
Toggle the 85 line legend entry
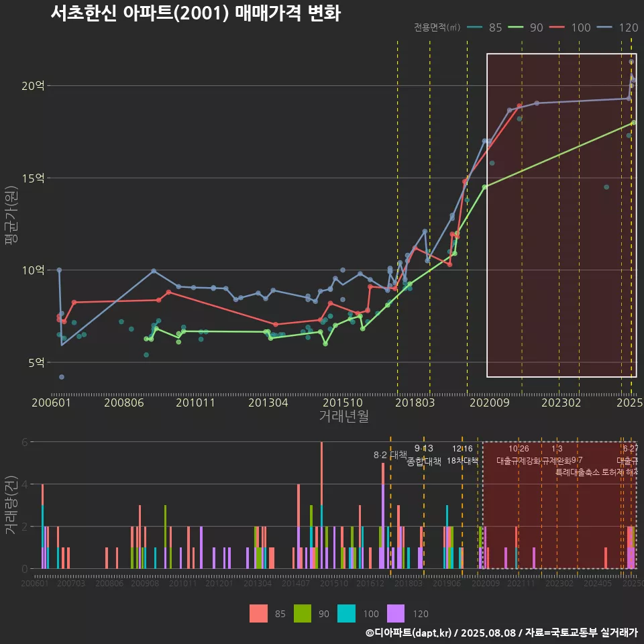pyautogui.click(x=484, y=28)
